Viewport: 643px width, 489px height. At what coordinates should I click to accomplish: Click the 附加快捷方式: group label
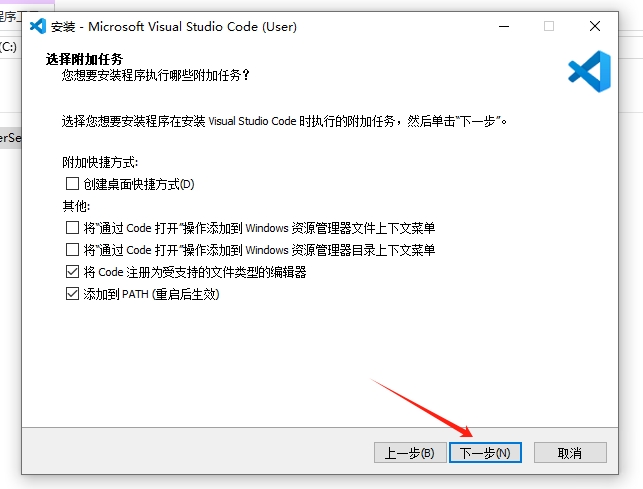100,162
